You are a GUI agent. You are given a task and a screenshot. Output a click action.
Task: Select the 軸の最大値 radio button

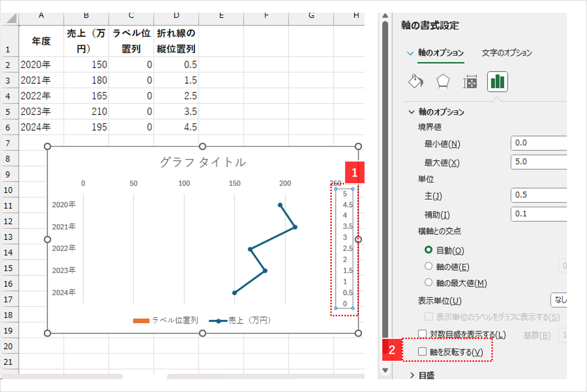tap(428, 283)
